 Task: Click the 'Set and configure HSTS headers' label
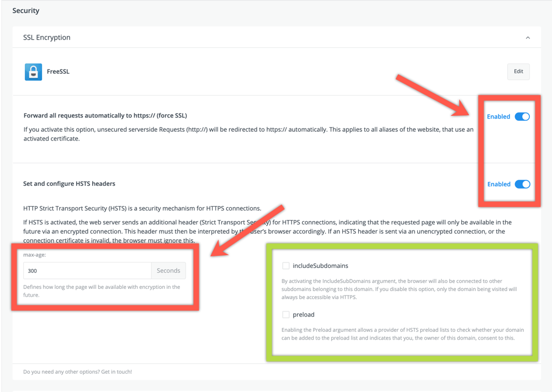pos(69,184)
